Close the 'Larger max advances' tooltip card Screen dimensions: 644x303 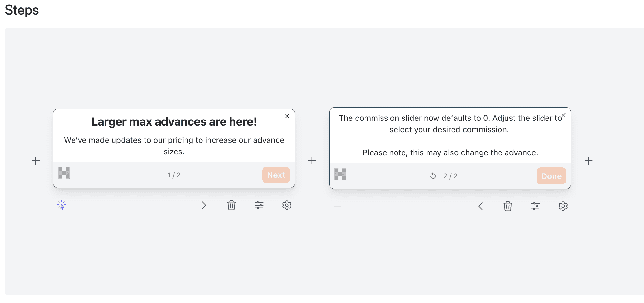(x=287, y=116)
